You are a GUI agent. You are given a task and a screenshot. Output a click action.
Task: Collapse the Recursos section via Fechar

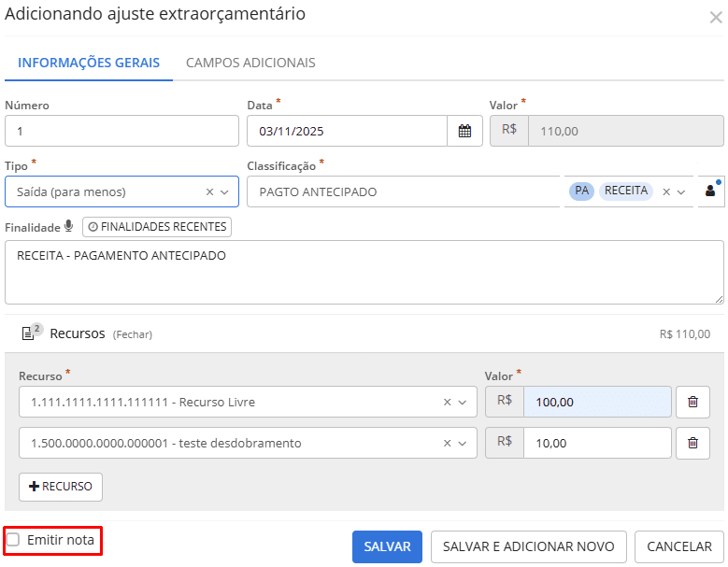133,334
